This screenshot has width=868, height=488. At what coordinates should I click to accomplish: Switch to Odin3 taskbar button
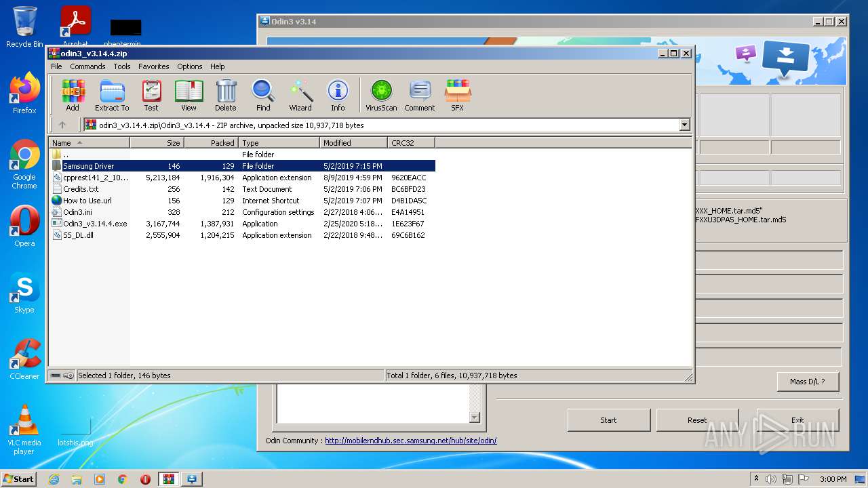[192, 479]
